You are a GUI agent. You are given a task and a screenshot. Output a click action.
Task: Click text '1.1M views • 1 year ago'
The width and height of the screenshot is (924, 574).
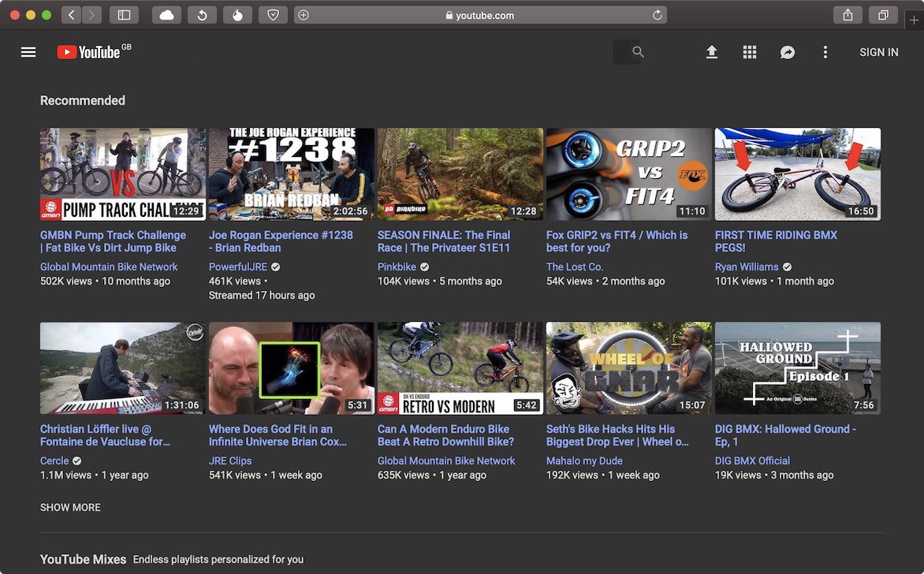[95, 475]
